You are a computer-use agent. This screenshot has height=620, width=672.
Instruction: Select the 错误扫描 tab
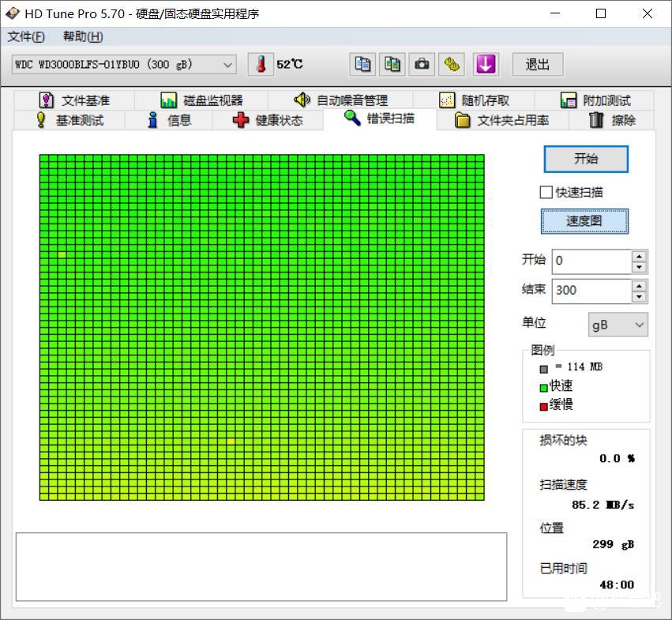coord(379,118)
